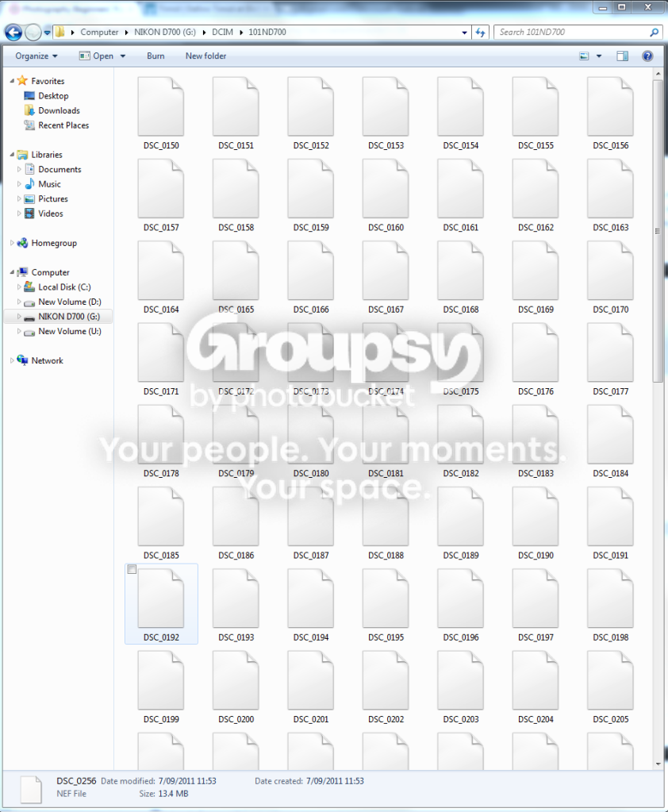The height and width of the screenshot is (812, 668).
Task: Select the DSC_0177 file icon
Action: tap(611, 352)
